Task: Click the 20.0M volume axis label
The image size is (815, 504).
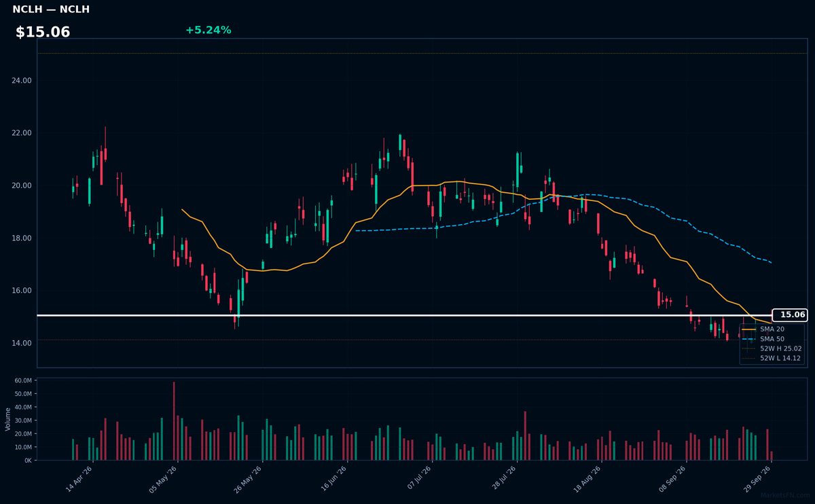Action: (x=23, y=434)
